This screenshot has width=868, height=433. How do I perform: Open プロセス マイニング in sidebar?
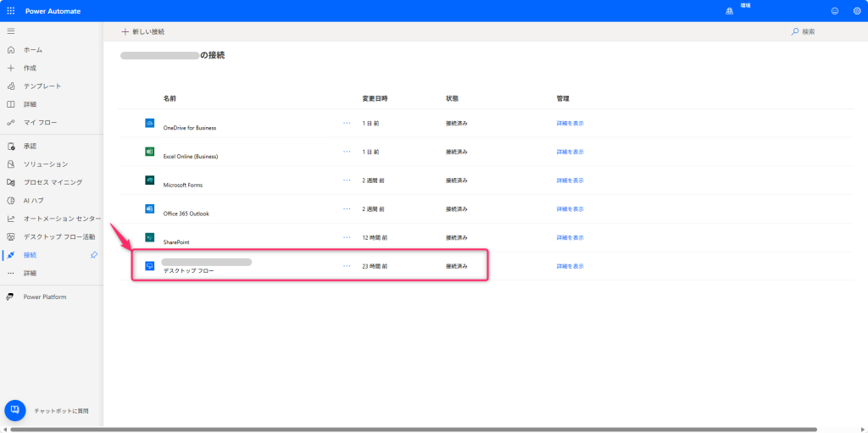coord(52,182)
